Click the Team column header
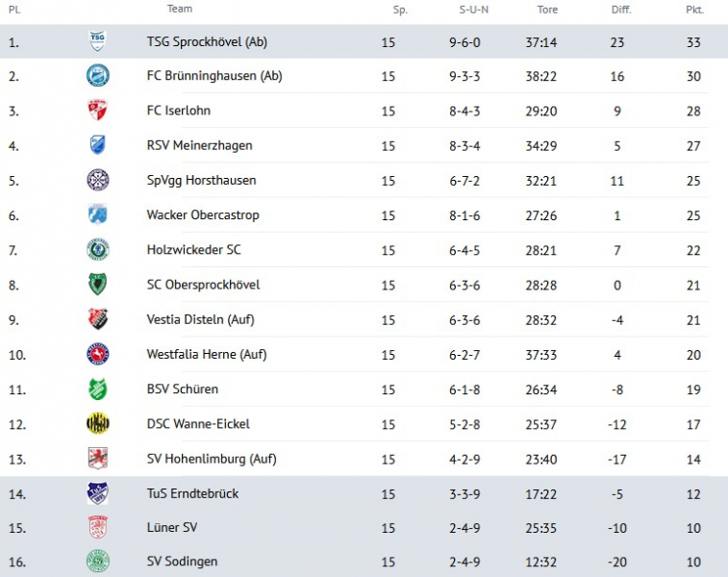 [179, 9]
